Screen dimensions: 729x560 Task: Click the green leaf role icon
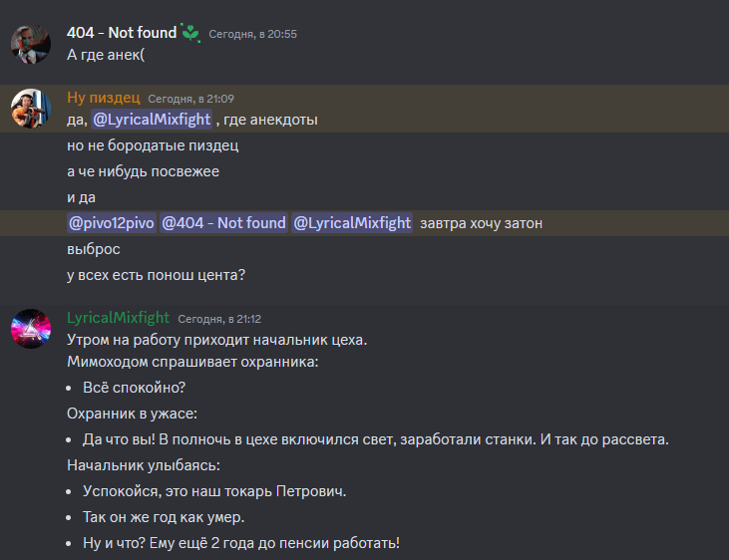tap(190, 33)
